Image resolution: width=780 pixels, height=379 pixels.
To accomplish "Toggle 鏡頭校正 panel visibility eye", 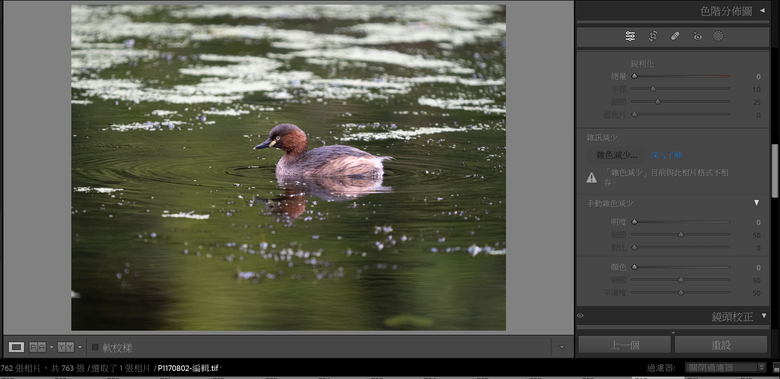I will [580, 315].
